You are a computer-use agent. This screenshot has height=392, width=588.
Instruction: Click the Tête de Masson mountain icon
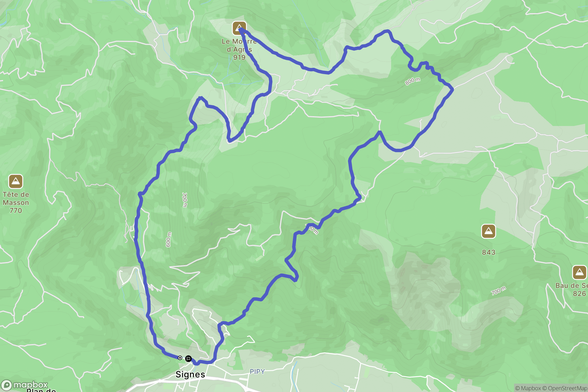coord(16,181)
